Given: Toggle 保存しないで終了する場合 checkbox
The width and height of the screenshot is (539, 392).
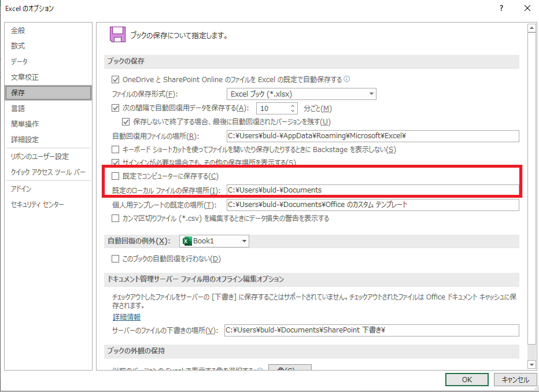Looking at the screenshot, I should (126, 121).
